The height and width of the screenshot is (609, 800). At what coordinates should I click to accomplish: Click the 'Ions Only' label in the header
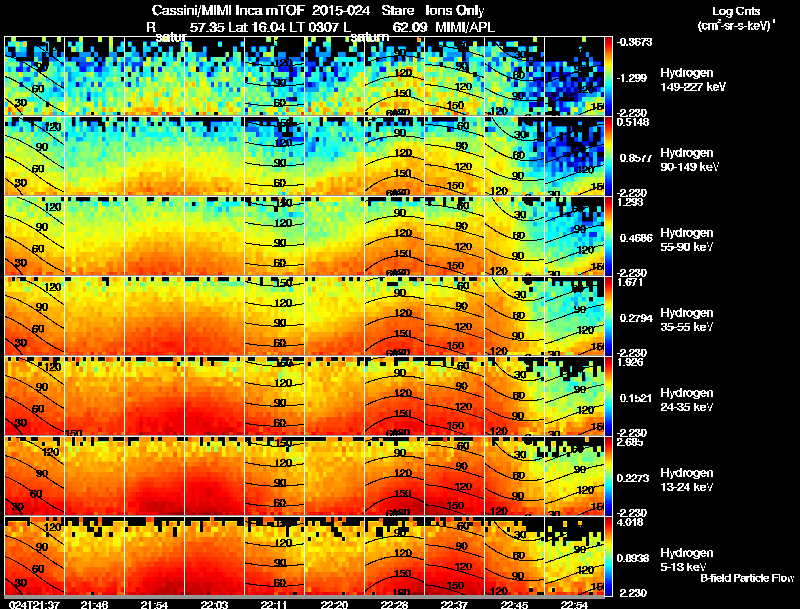(455, 11)
